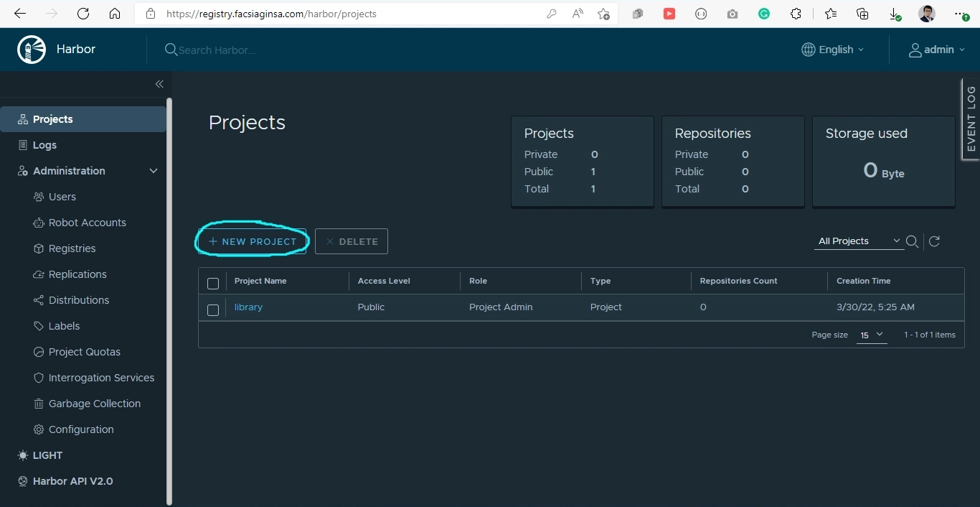The width and height of the screenshot is (980, 507).
Task: Open browser Collections icon
Action: 863,14
